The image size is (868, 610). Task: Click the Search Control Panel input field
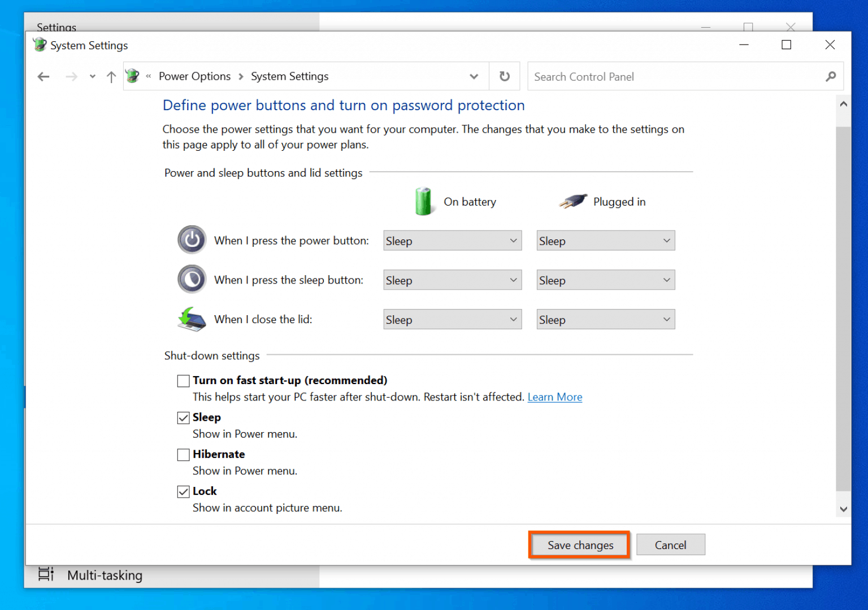(x=650, y=76)
